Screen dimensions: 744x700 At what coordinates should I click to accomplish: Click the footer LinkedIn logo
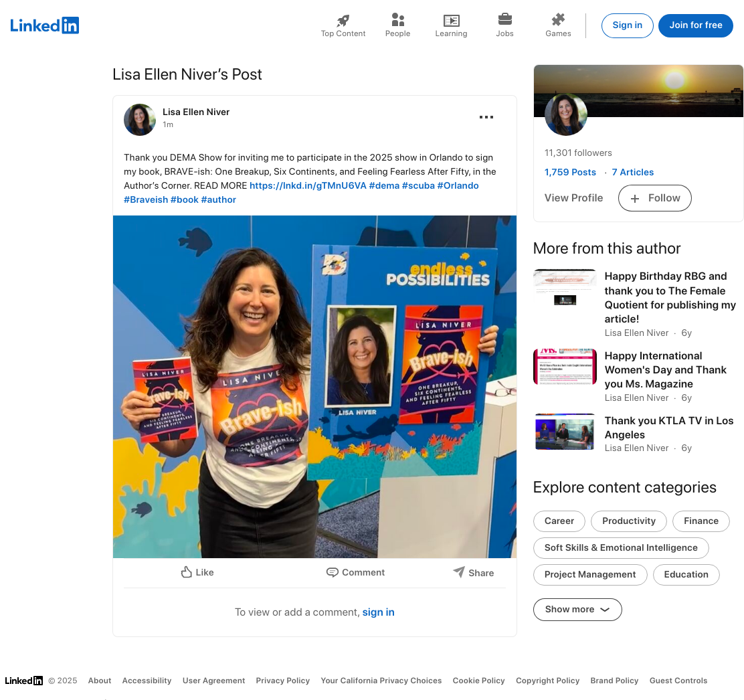(x=23, y=681)
